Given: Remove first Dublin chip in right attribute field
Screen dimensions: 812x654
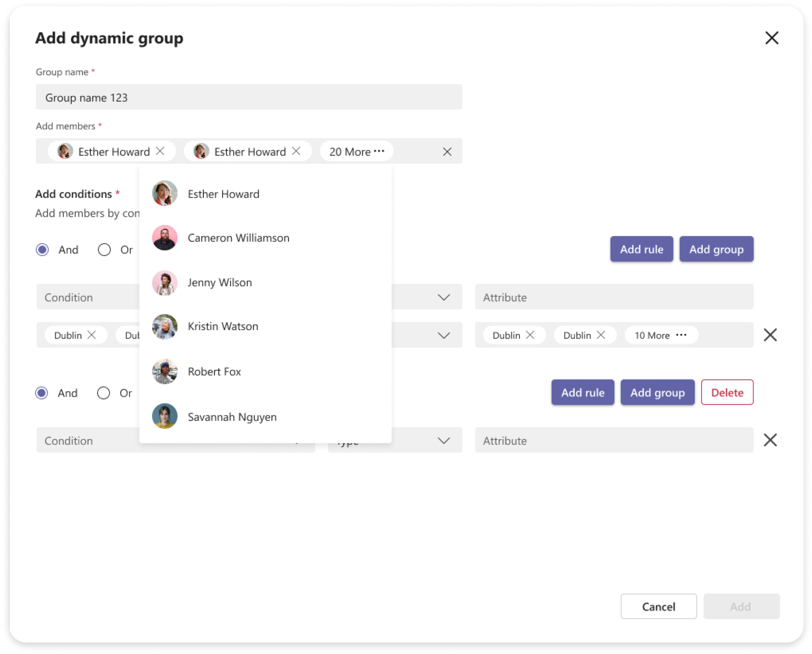Looking at the screenshot, I should [530, 335].
